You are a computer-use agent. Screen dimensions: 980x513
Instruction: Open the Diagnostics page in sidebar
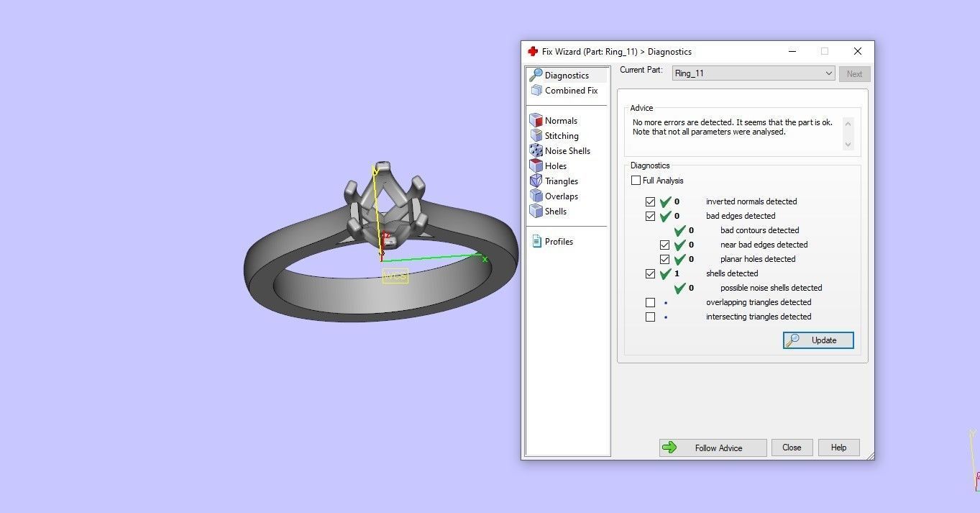click(x=567, y=76)
